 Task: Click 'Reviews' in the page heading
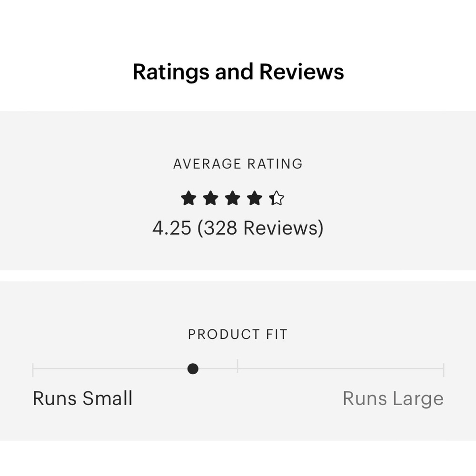tap(301, 72)
